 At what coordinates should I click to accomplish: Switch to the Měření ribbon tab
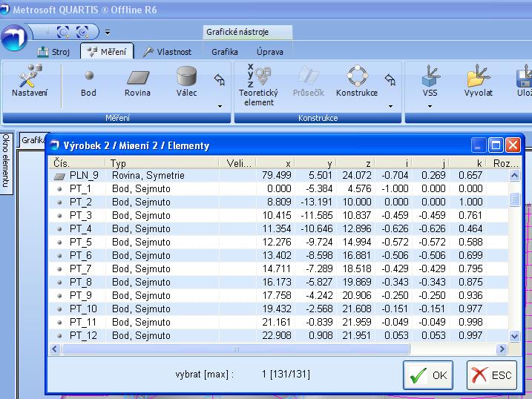click(x=107, y=51)
